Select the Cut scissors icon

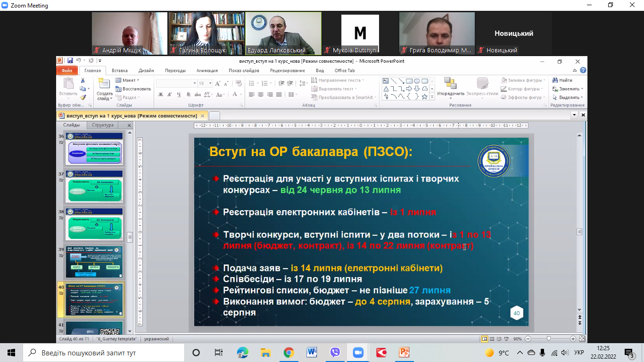click(x=83, y=81)
